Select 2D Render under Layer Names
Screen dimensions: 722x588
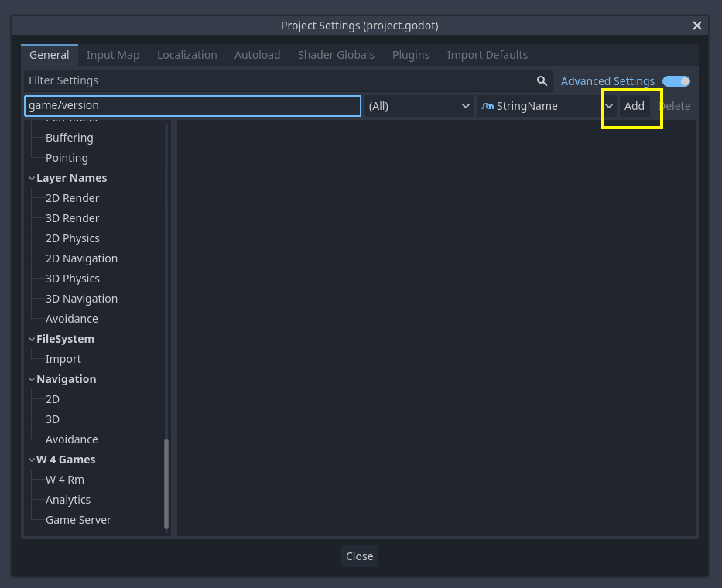click(x=72, y=198)
